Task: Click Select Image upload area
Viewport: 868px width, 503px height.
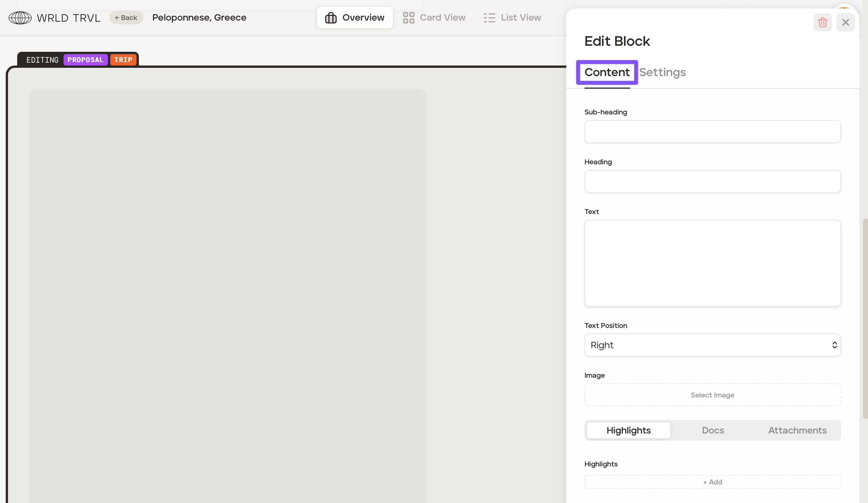Action: tap(712, 395)
